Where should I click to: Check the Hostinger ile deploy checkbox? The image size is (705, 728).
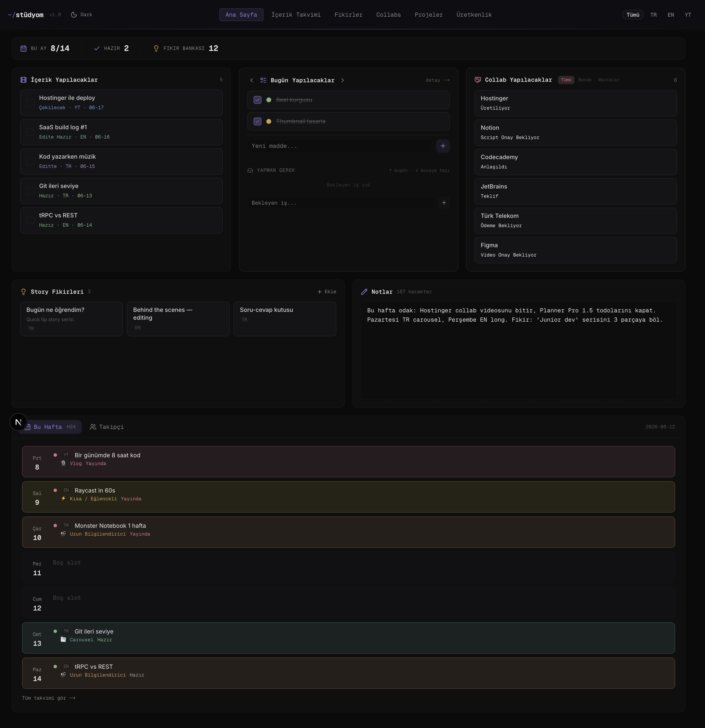30,103
